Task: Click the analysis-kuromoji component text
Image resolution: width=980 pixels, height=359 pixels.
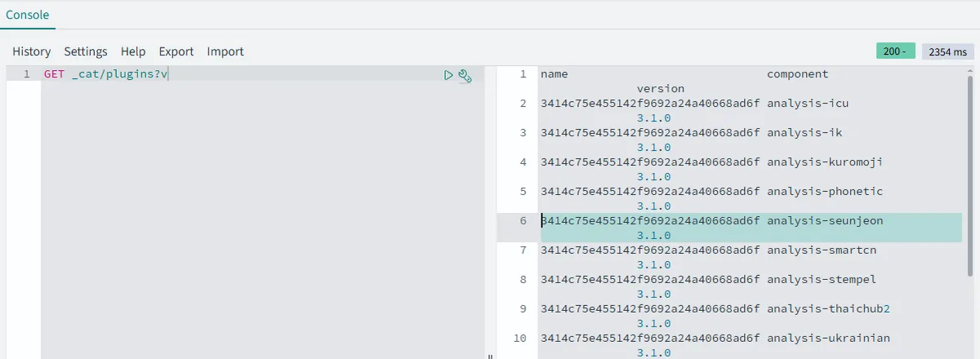Action: coord(824,162)
